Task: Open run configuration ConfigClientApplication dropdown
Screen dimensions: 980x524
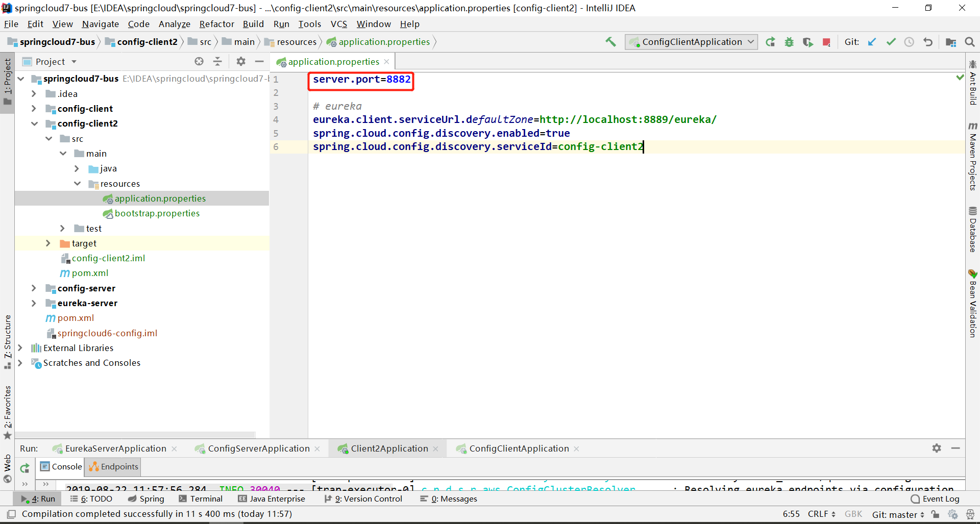Action: pos(692,42)
